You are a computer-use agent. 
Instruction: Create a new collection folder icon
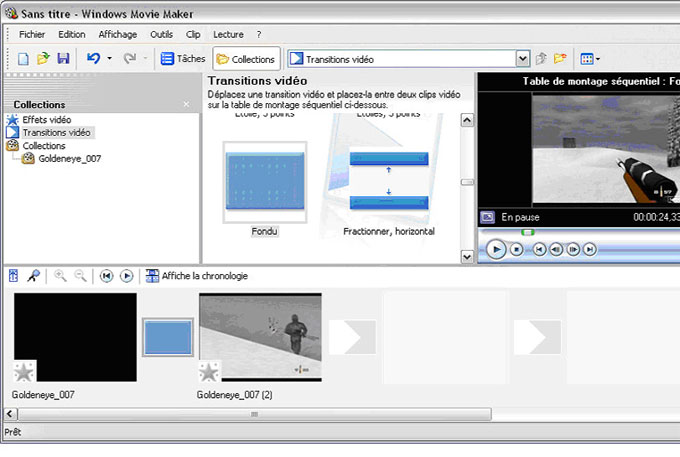(560, 59)
